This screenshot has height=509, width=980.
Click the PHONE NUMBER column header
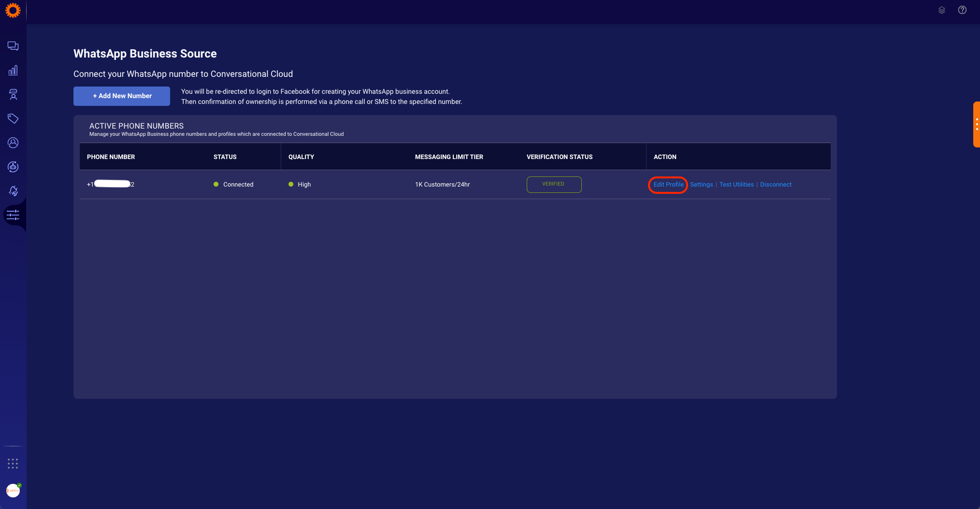click(x=111, y=157)
